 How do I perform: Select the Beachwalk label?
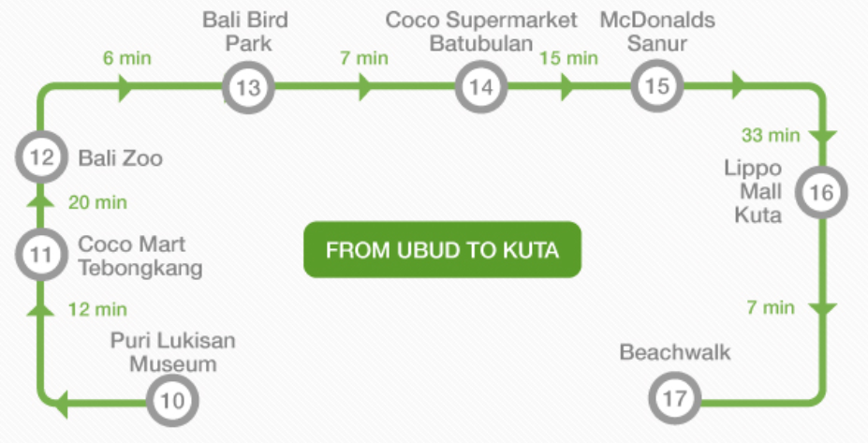pos(675,352)
